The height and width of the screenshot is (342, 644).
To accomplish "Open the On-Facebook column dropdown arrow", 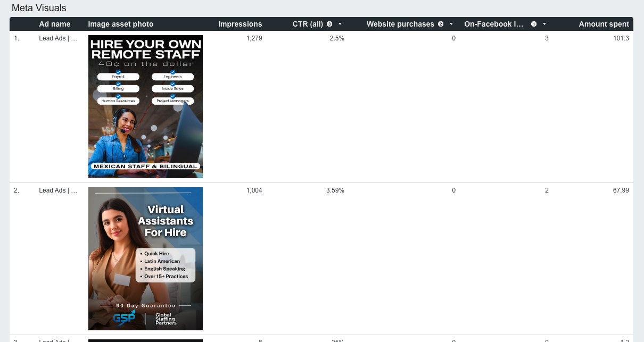I will 544,24.
